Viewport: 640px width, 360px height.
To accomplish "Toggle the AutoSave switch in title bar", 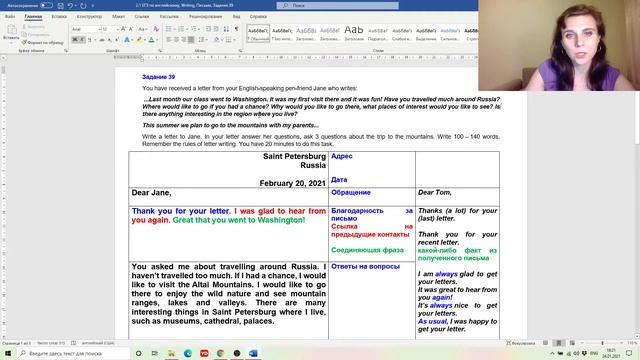I will coord(46,6).
